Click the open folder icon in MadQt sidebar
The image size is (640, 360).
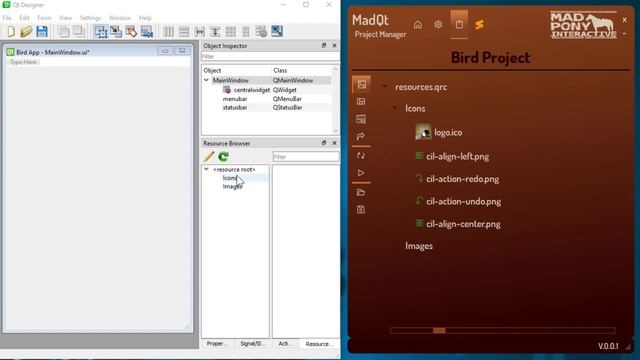coord(361,192)
